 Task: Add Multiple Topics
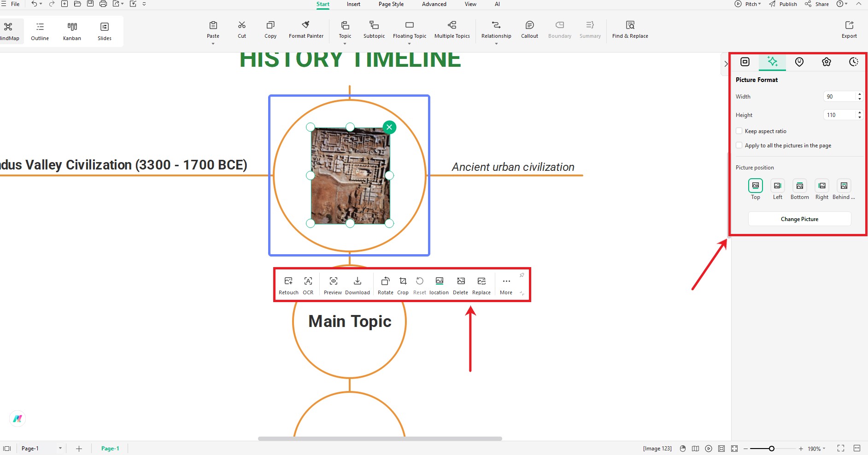click(452, 29)
